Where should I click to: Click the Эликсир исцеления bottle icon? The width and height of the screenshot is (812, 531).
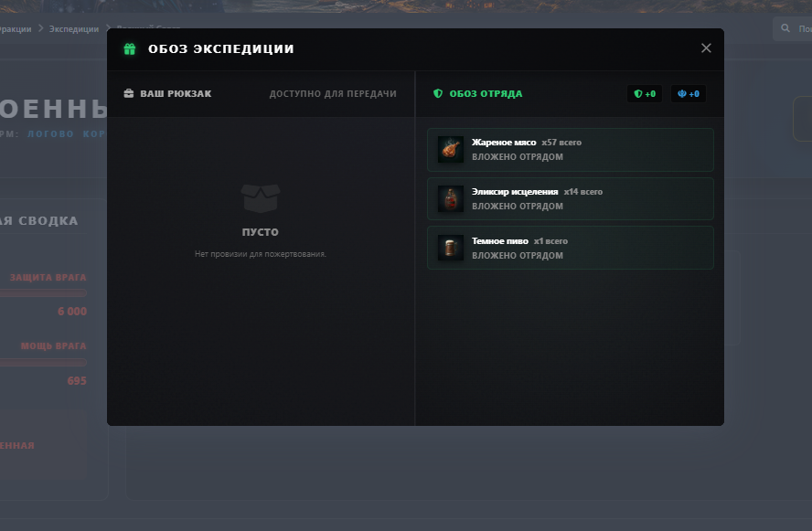[x=451, y=198]
